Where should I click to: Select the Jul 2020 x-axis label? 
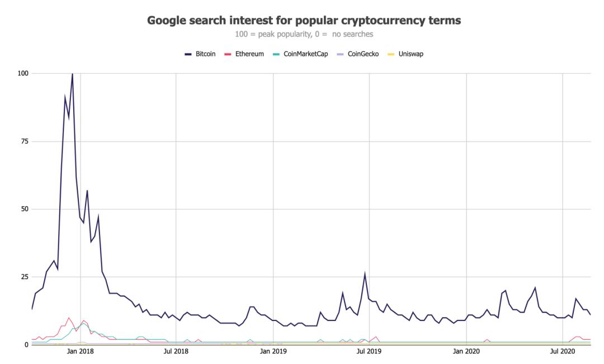click(563, 351)
